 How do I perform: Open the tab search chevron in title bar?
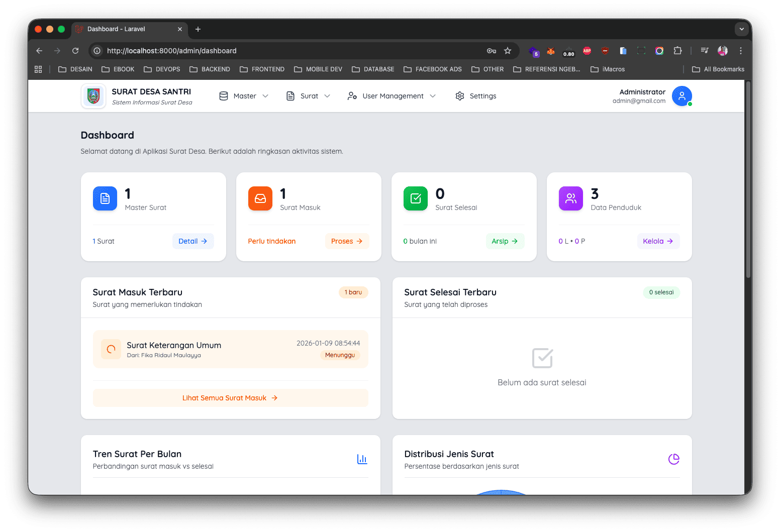742,29
